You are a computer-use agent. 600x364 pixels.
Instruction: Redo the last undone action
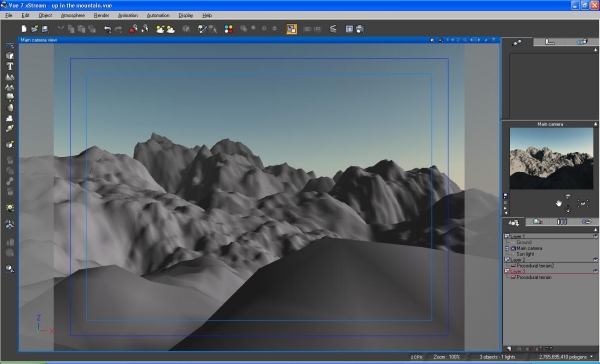pos(118,29)
